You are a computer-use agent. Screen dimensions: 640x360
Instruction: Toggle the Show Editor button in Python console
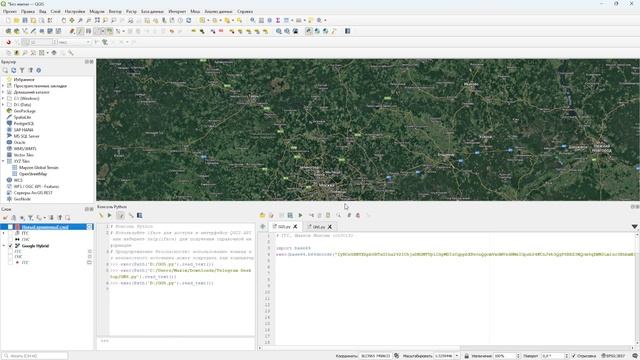pyautogui.click(x=120, y=216)
